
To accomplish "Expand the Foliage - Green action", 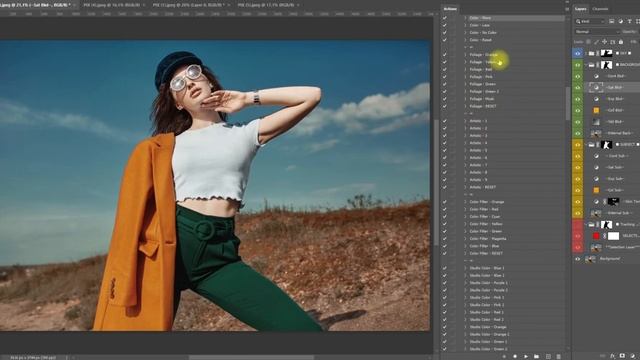I will pyautogui.click(x=465, y=84).
